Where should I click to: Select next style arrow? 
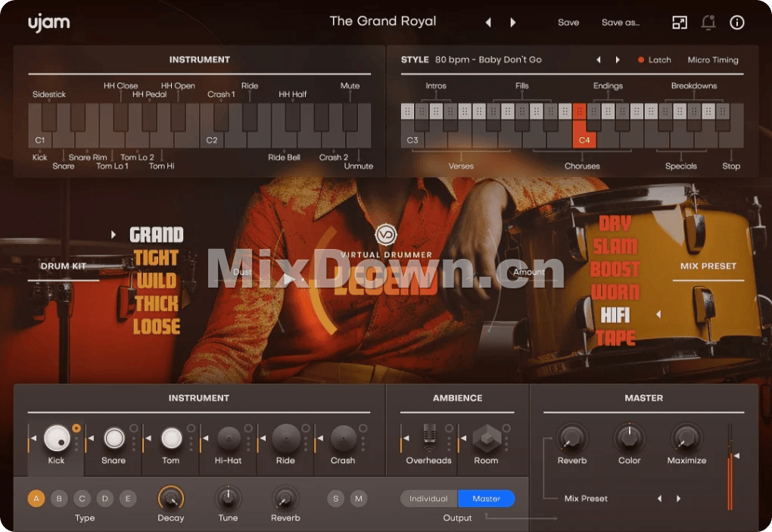(618, 60)
